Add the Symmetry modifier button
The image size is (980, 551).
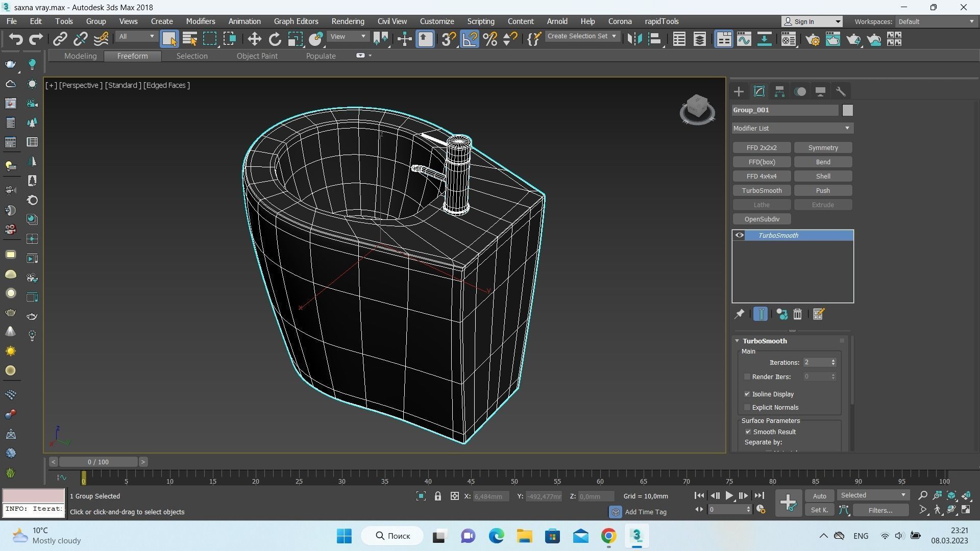click(823, 148)
